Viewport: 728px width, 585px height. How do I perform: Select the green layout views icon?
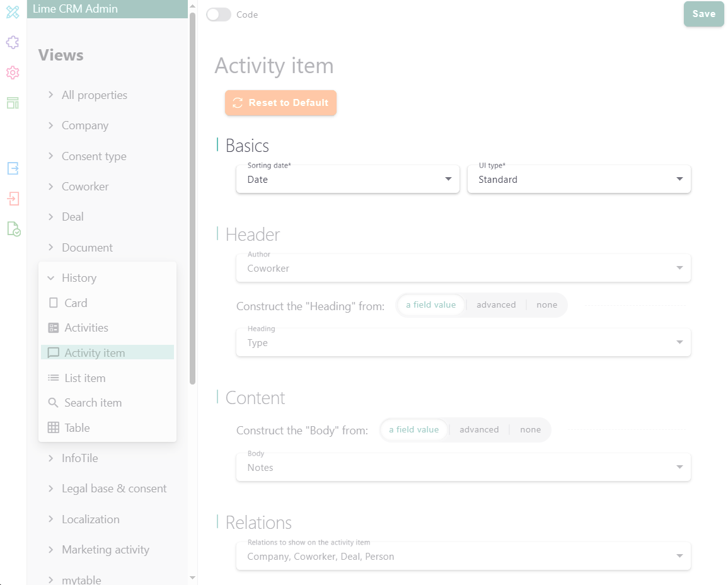(13, 103)
